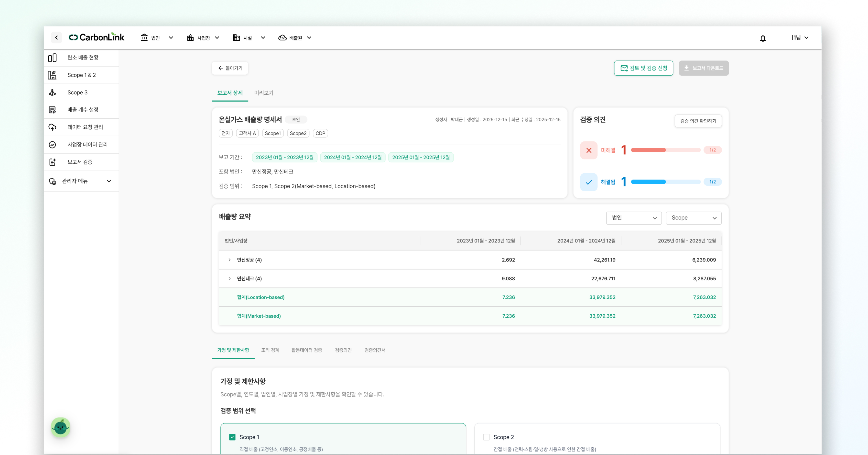This screenshot has height=455, width=868.
Task: Select the 조직 경계 tab
Action: coord(270,350)
